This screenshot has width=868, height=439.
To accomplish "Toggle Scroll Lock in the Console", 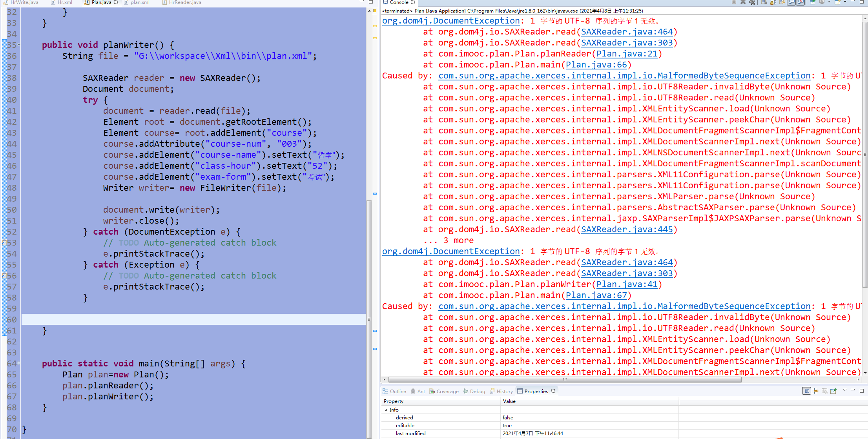I will (773, 2).
